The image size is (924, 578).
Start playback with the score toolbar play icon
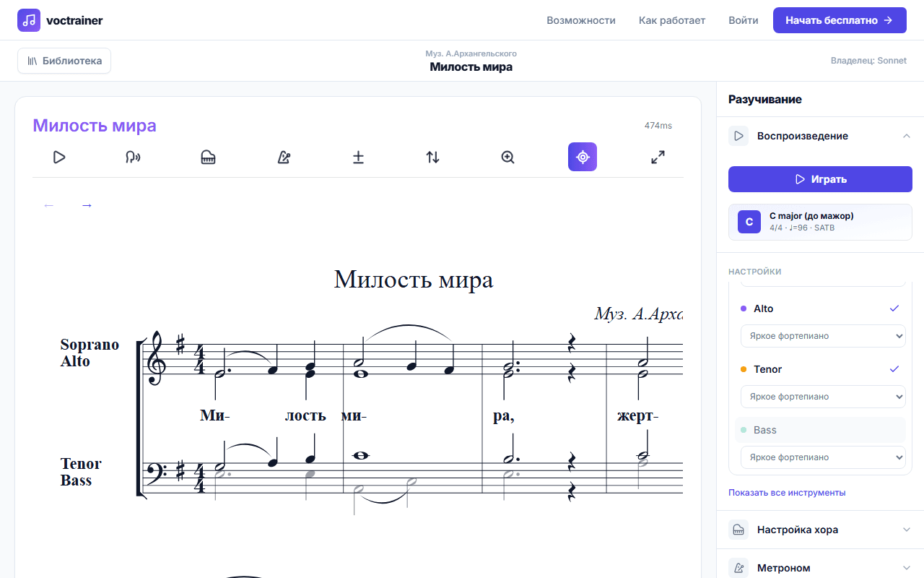(60, 157)
